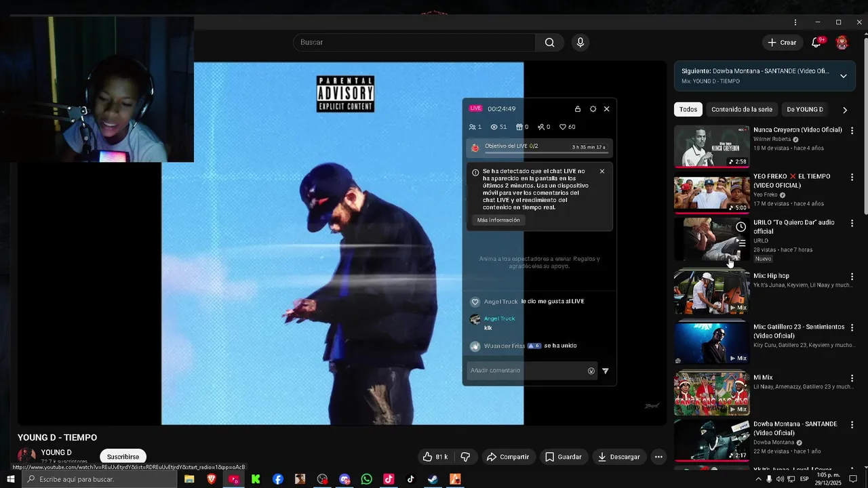Click the YouTube Buscar search field
The width and height of the screenshot is (868, 488).
pyautogui.click(x=414, y=43)
